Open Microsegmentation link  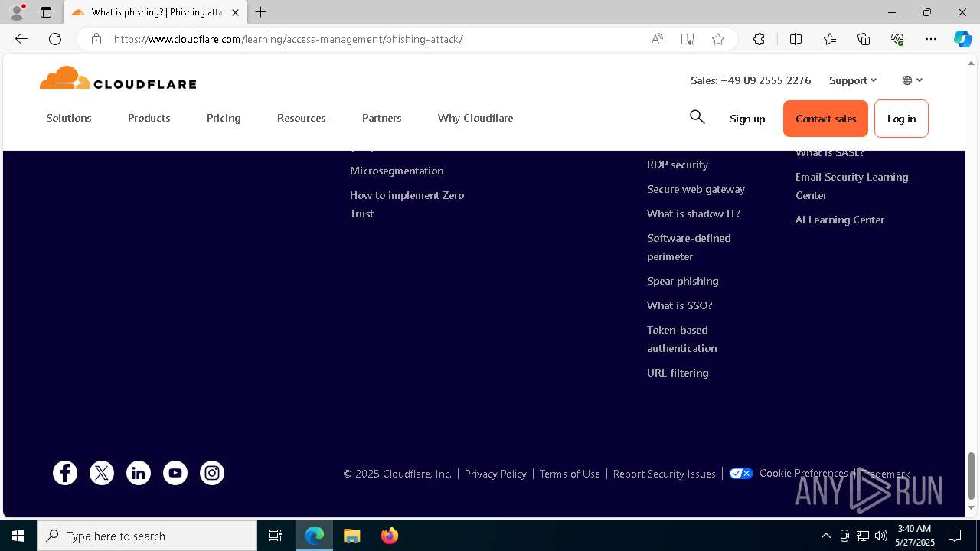(397, 171)
